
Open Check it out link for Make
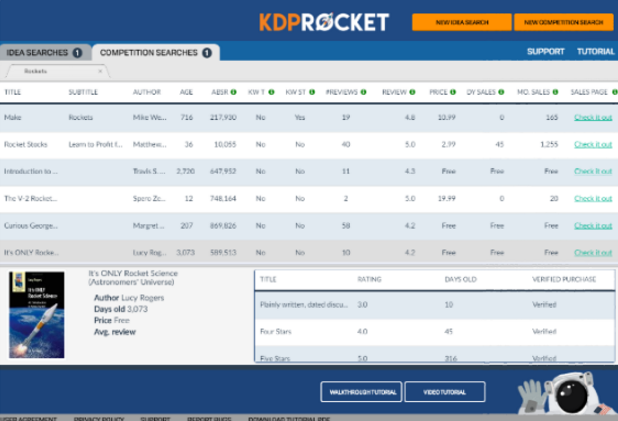point(593,117)
